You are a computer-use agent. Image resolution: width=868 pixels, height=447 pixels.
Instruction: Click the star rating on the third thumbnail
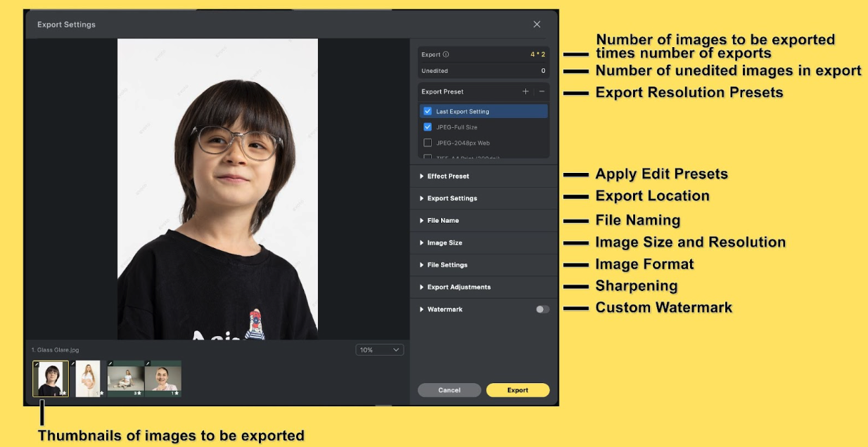139,393
